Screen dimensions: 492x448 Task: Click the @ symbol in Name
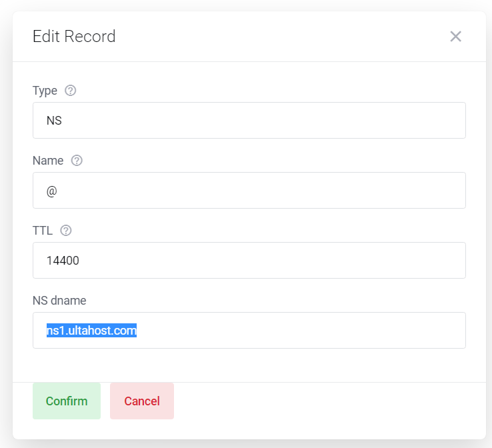[x=51, y=191]
